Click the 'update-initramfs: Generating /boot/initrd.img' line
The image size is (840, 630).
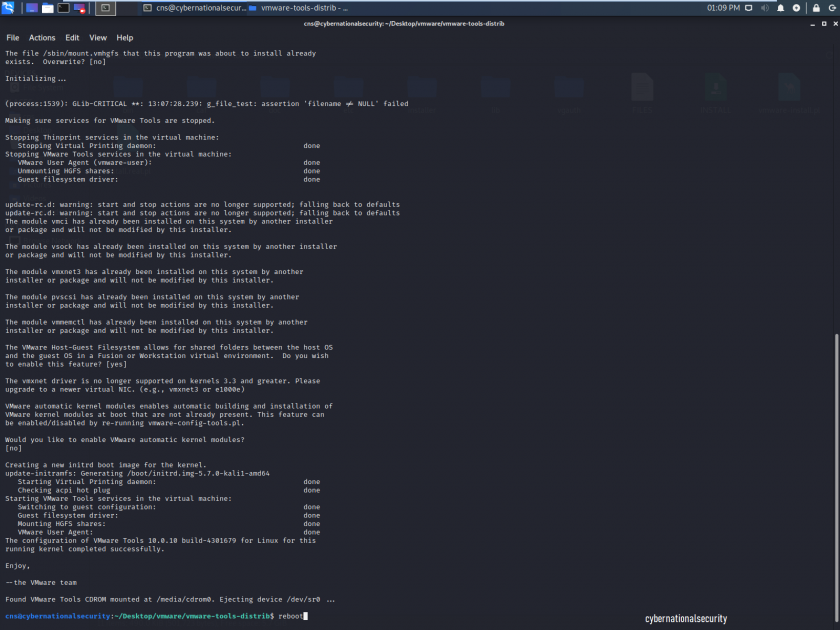click(137, 474)
